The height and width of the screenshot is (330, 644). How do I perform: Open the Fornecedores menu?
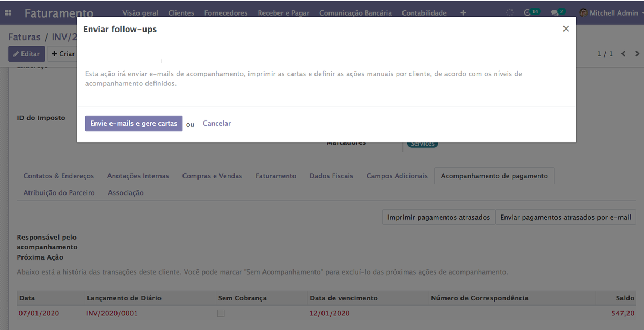tap(226, 13)
